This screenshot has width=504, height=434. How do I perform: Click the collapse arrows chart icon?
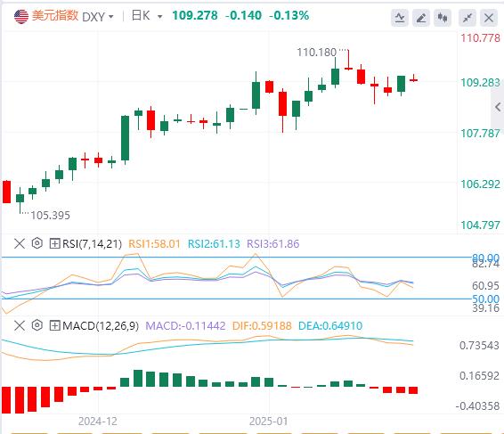(467, 17)
